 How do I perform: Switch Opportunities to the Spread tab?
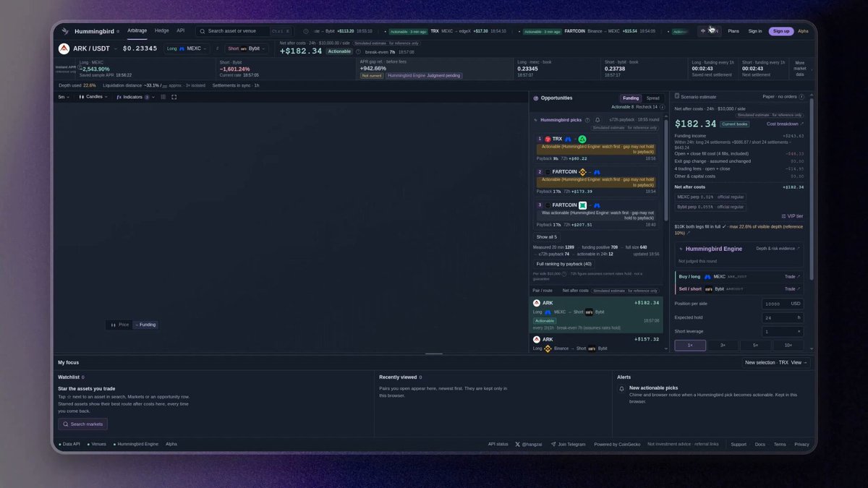pyautogui.click(x=652, y=98)
